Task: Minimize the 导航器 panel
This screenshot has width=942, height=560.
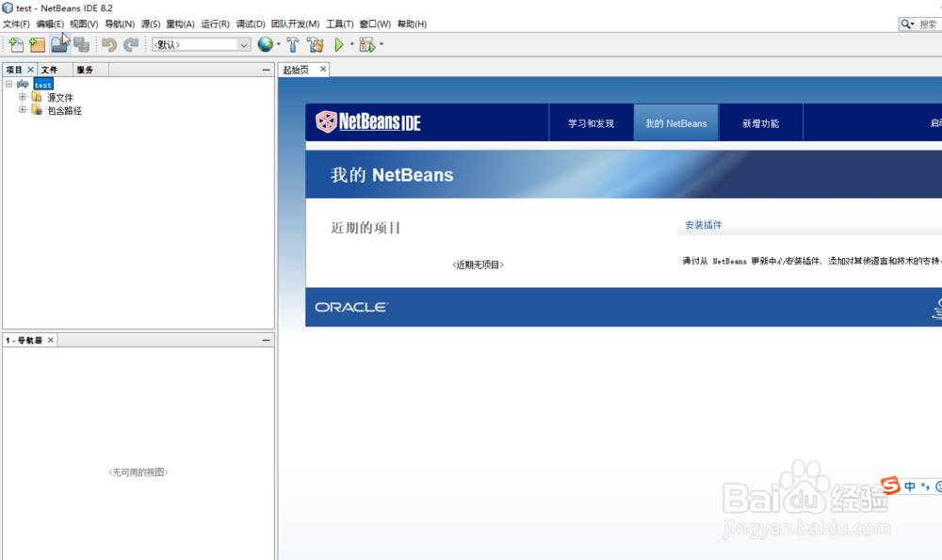Action: (x=267, y=340)
